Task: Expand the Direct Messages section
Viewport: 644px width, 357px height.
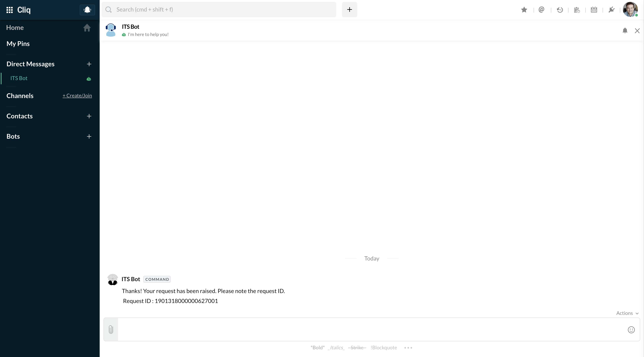Action: (x=88, y=64)
